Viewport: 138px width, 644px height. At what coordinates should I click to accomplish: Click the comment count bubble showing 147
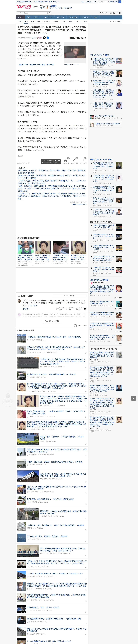(34, 38)
